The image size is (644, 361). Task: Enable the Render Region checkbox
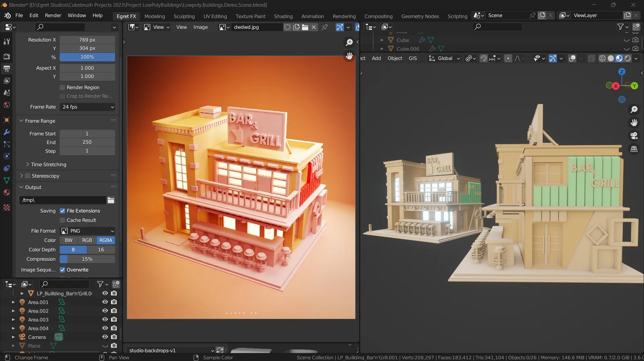(62, 87)
